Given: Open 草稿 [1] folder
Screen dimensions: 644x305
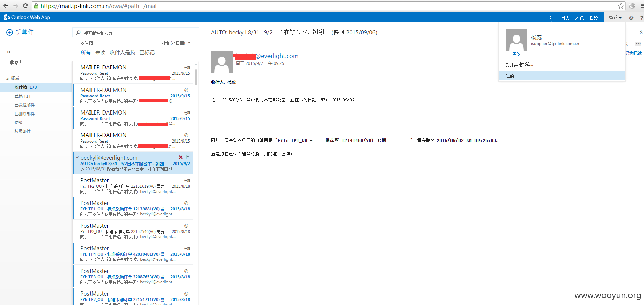Looking at the screenshot, I should pos(22,96).
